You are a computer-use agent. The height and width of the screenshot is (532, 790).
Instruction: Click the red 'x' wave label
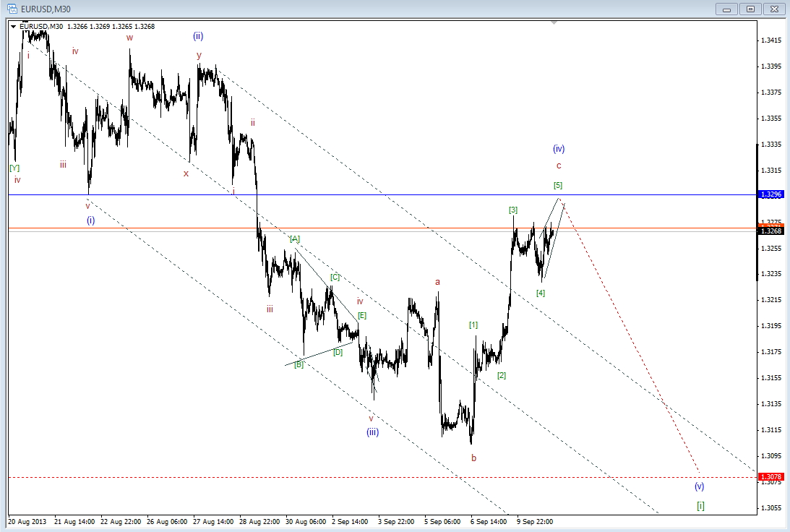click(x=186, y=173)
